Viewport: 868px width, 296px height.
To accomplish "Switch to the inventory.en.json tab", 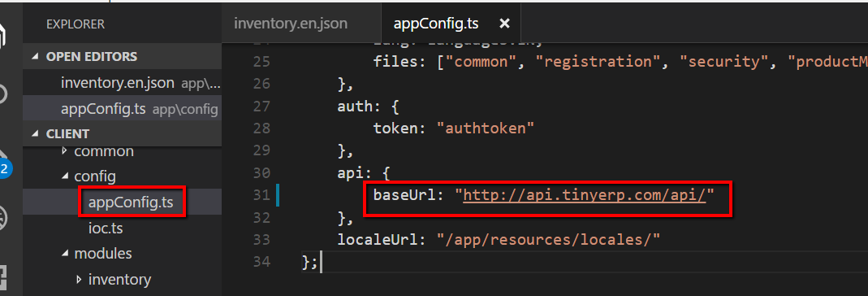I will (x=291, y=24).
